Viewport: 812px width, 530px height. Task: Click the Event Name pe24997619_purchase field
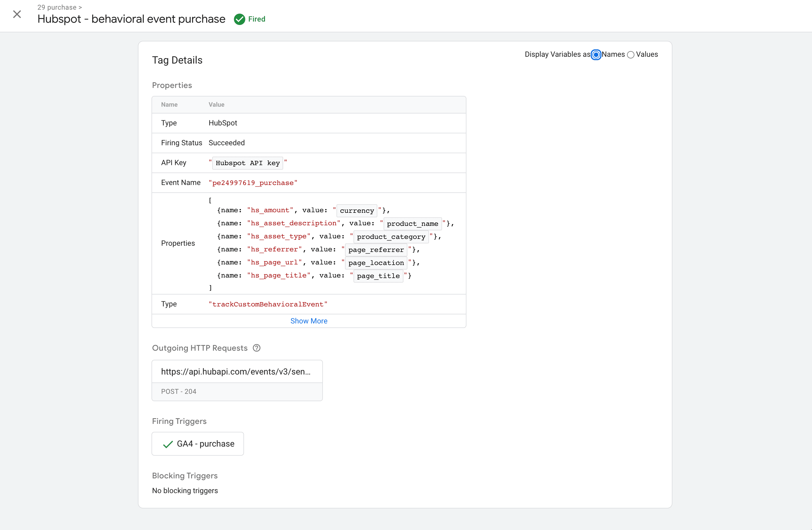point(253,183)
